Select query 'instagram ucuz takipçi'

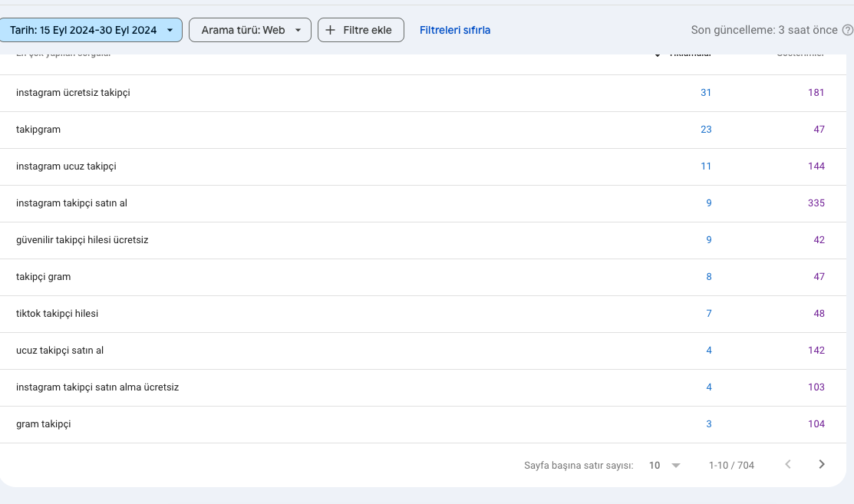[x=66, y=166]
